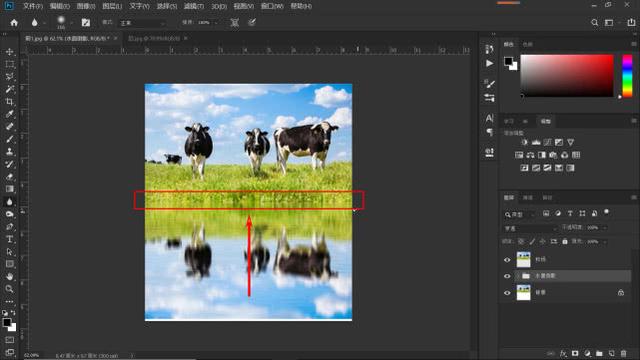This screenshot has width=640, height=360.
Task: Hide the bottom background layer
Action: click(x=507, y=293)
